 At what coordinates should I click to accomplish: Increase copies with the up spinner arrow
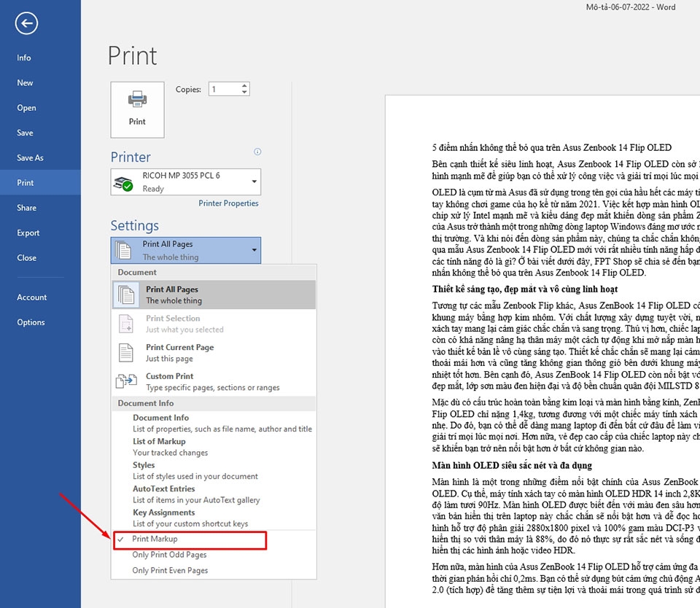coord(244,86)
